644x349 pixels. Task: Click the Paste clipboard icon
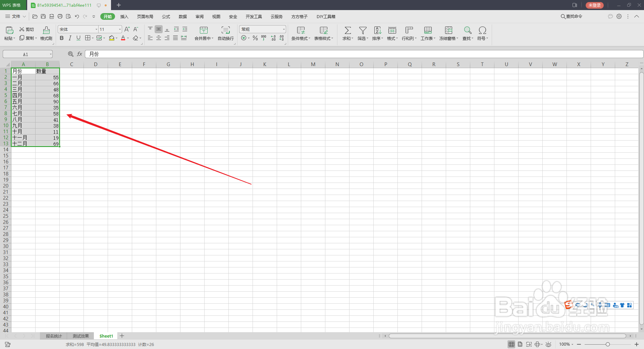click(9, 30)
